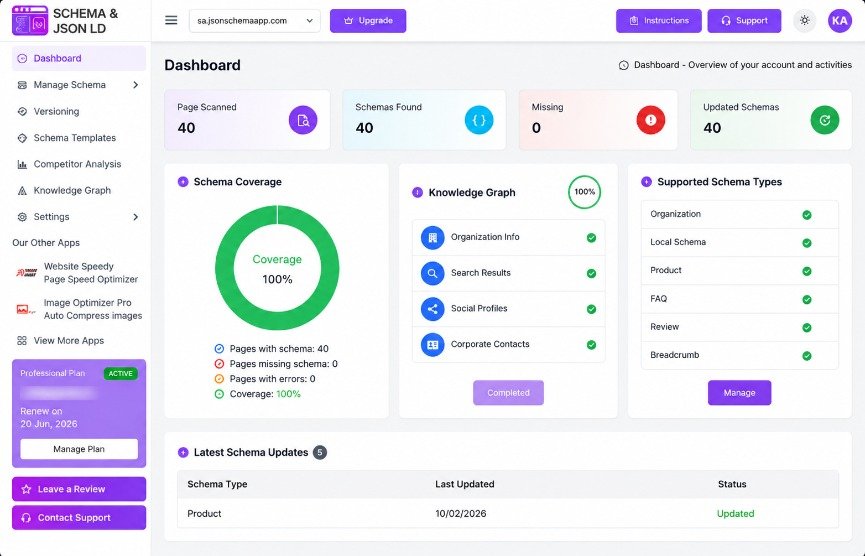Expand the Settings chevron arrow
865x556 pixels.
pyautogui.click(x=135, y=217)
